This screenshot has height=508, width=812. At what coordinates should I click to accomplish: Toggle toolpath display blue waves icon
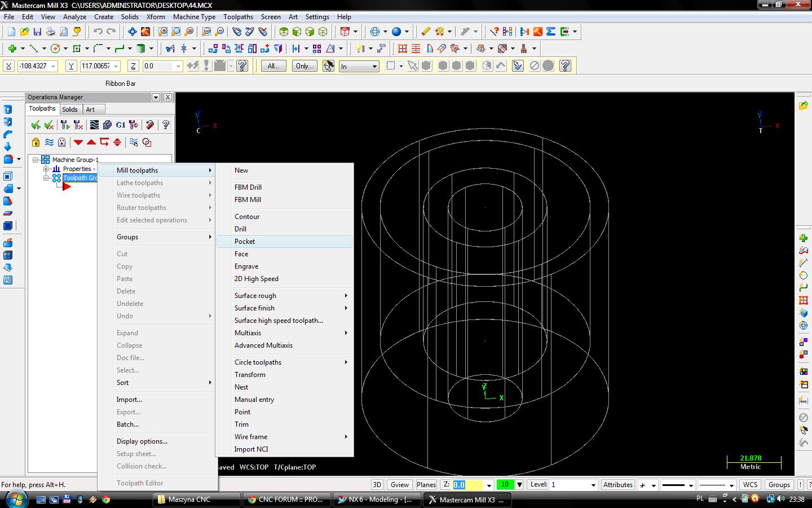pos(49,142)
